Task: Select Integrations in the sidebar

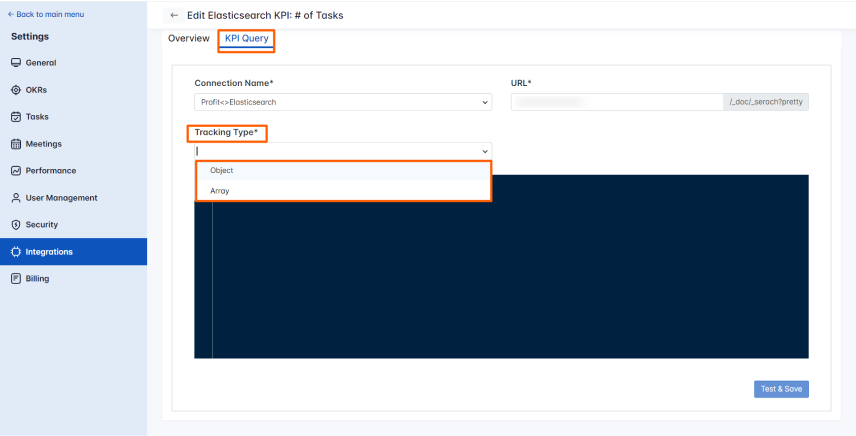Action: (x=73, y=252)
